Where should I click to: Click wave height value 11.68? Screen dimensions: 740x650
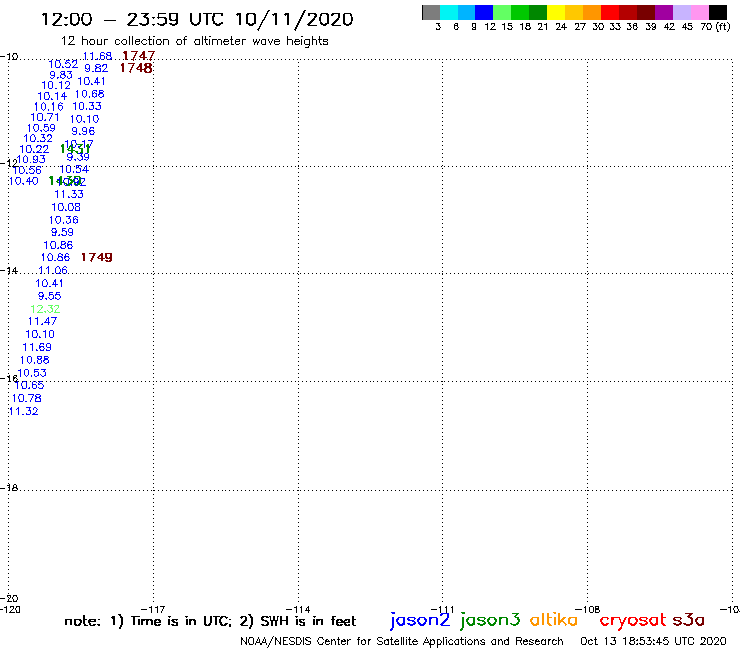[x=97, y=56]
